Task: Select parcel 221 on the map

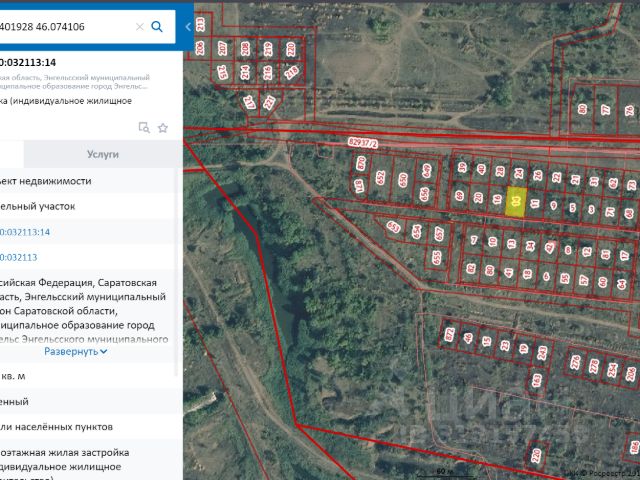Action: point(269,102)
